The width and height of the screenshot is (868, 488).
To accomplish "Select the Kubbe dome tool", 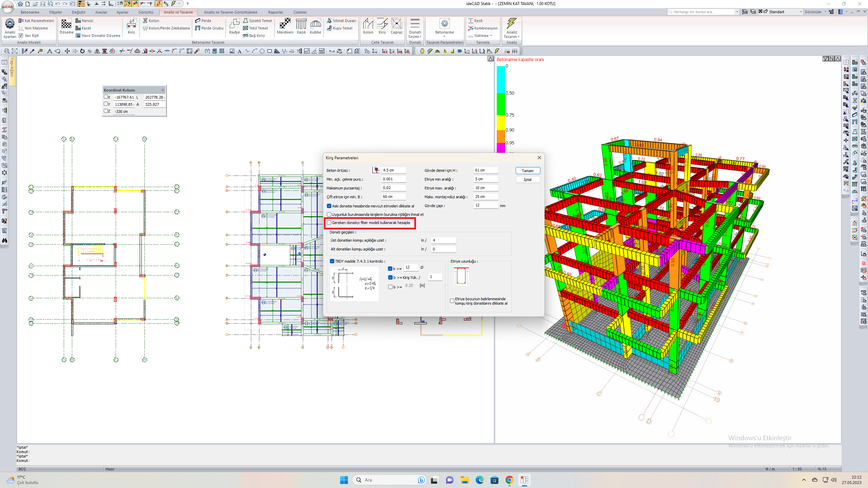I will pyautogui.click(x=315, y=26).
